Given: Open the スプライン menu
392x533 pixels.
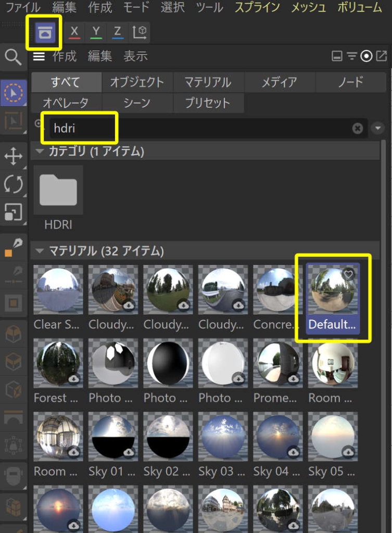Looking at the screenshot, I should tap(257, 7).
